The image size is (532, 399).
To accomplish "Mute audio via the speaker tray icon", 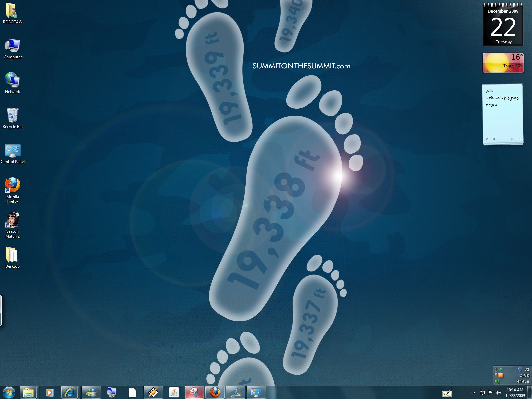I will pyautogui.click(x=498, y=392).
